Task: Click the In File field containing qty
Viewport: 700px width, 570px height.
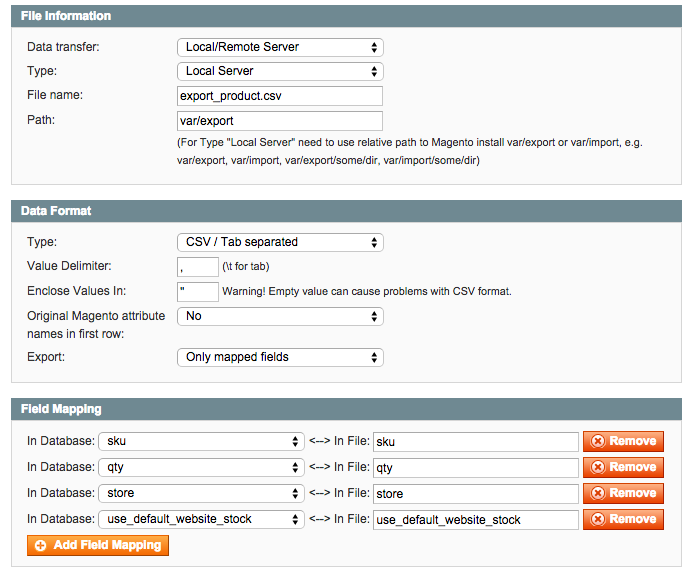Action: pyautogui.click(x=476, y=468)
